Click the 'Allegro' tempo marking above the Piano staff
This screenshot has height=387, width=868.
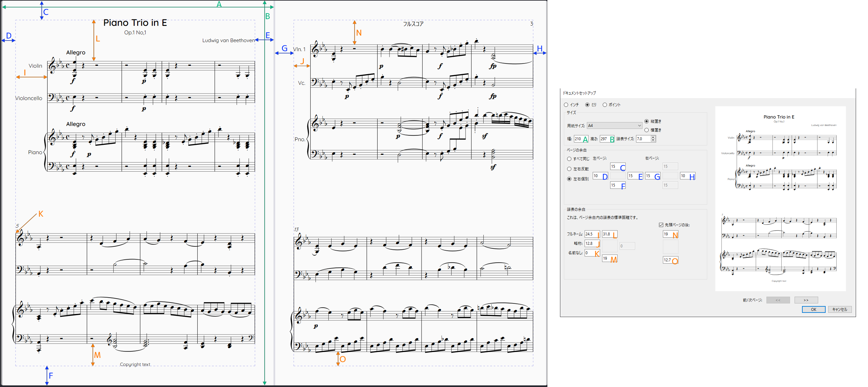pos(76,124)
